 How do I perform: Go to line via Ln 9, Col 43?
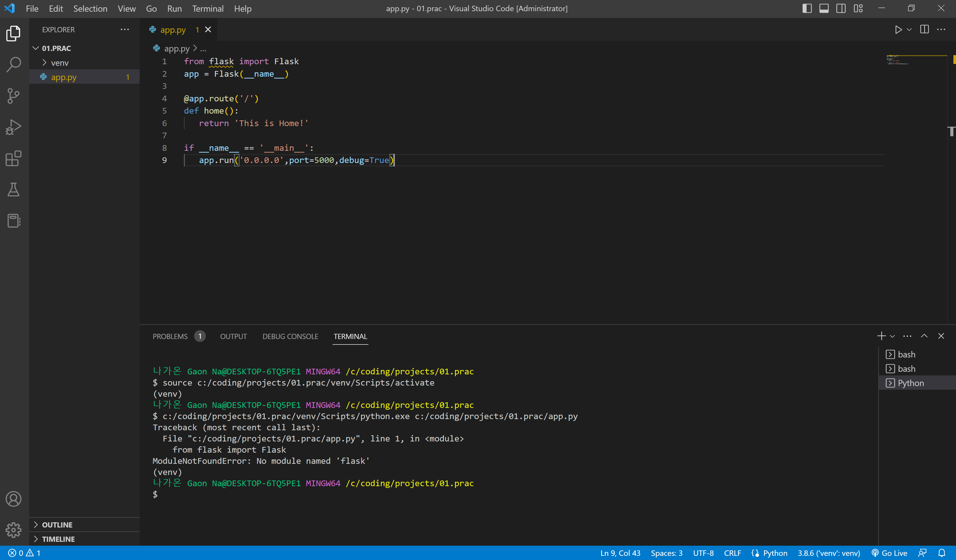click(620, 553)
